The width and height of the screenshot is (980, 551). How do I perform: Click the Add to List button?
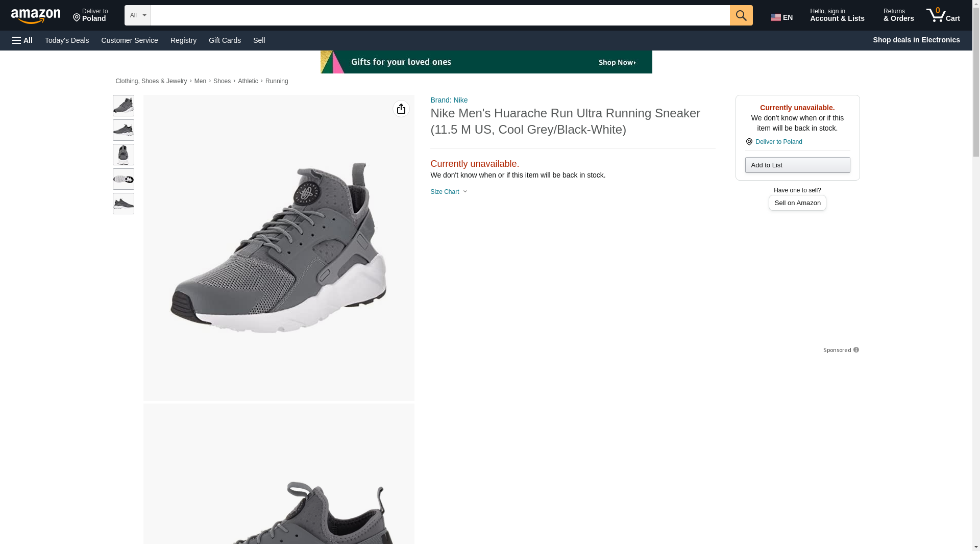point(797,165)
